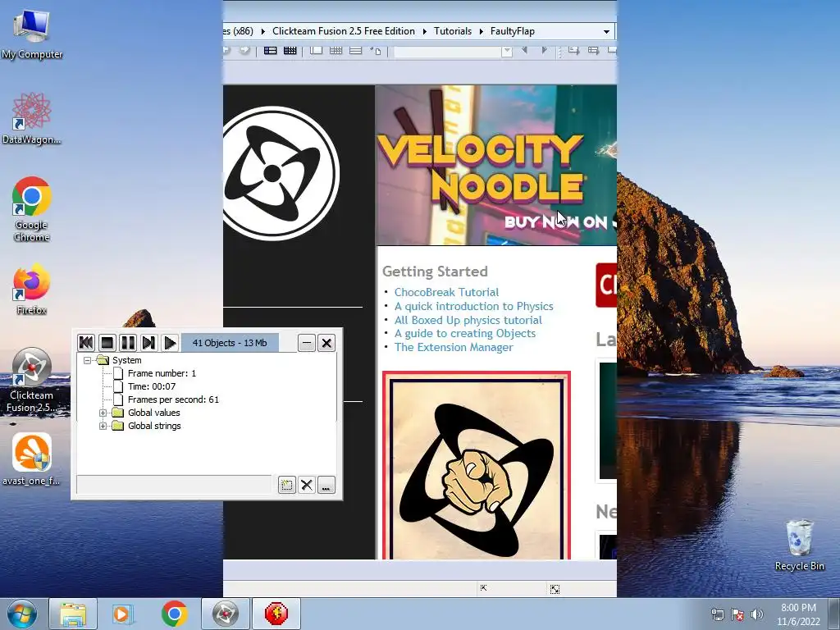Click the first frame navigation toolbar icon
Viewport: 840px width, 630px height.
click(573, 50)
